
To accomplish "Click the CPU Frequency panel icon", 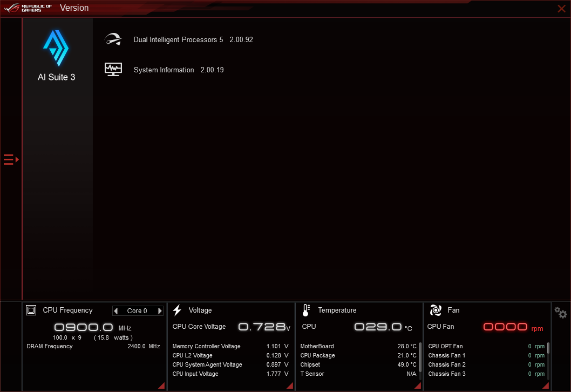I will 31,310.
